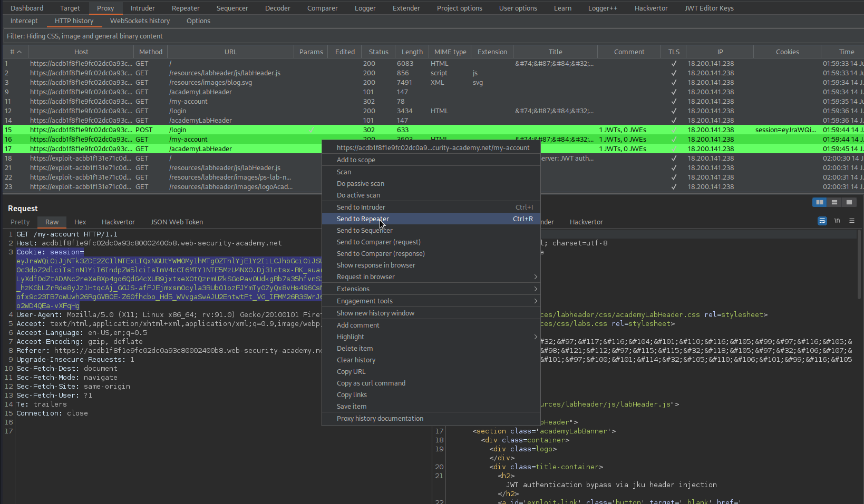Sort by the Cookies column header
Image resolution: width=864 pixels, height=504 pixels.
pos(788,52)
